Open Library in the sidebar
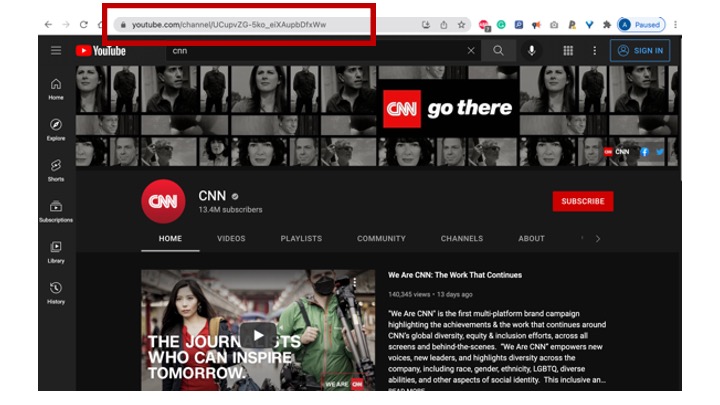 [x=56, y=252]
